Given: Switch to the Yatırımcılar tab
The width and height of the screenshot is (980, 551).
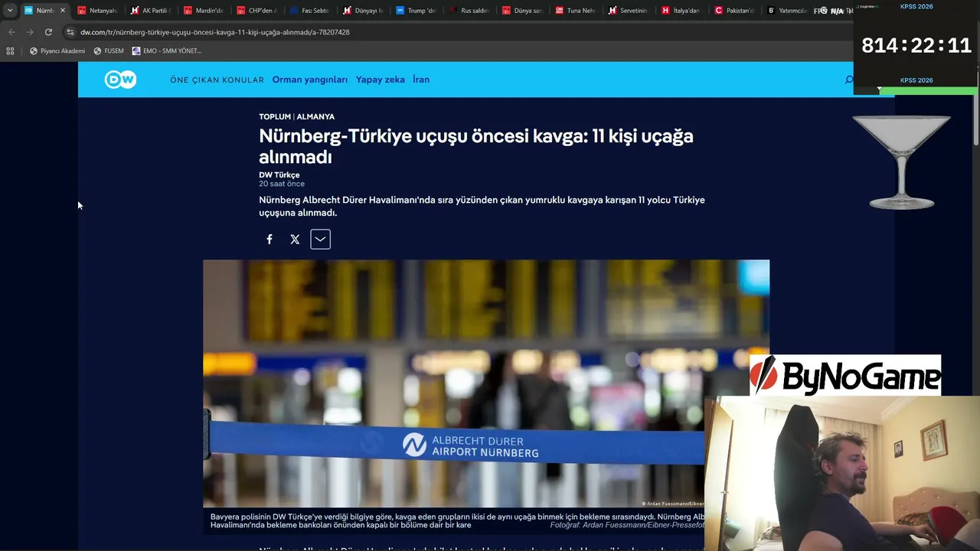Looking at the screenshot, I should click(x=786, y=11).
